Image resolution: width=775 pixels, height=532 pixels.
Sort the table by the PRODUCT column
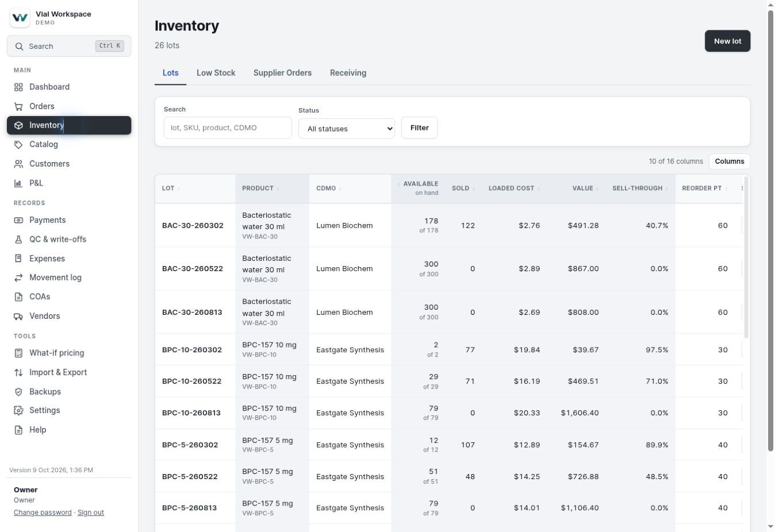pyautogui.click(x=260, y=188)
